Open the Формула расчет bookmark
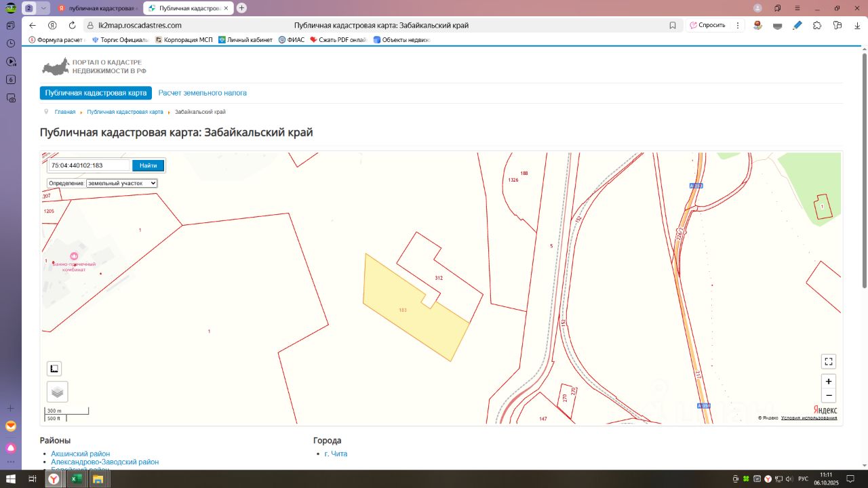The width and height of the screenshot is (868, 488). coord(56,40)
